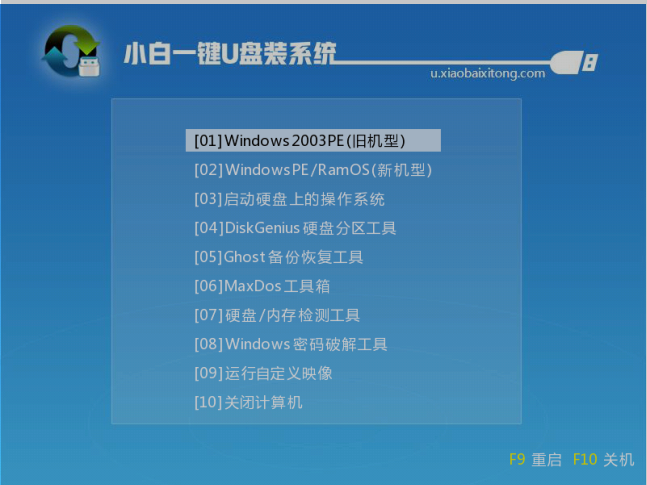
Task: Click F9 重启 option
Action: click(x=535, y=459)
